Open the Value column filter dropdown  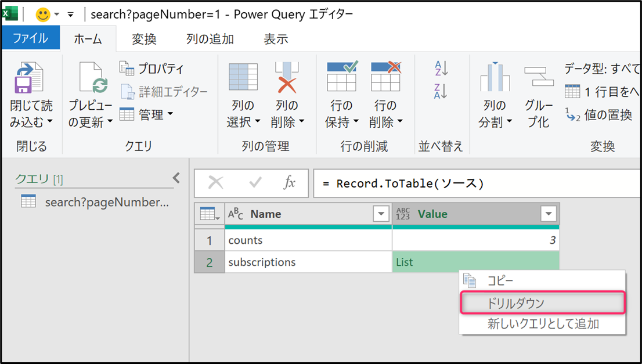[548, 214]
